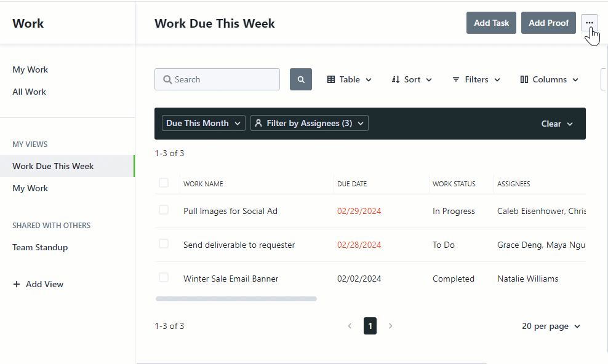Go to page 1
The width and height of the screenshot is (608, 364).
tap(370, 326)
